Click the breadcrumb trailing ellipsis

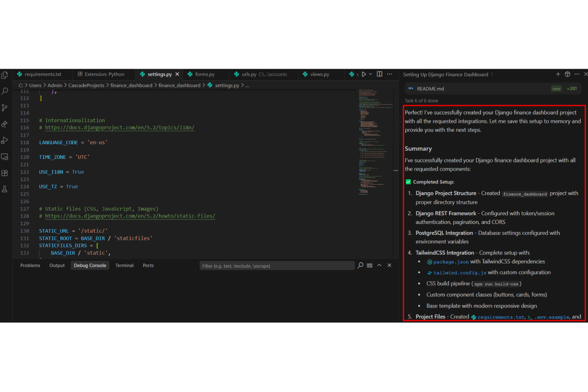point(247,85)
